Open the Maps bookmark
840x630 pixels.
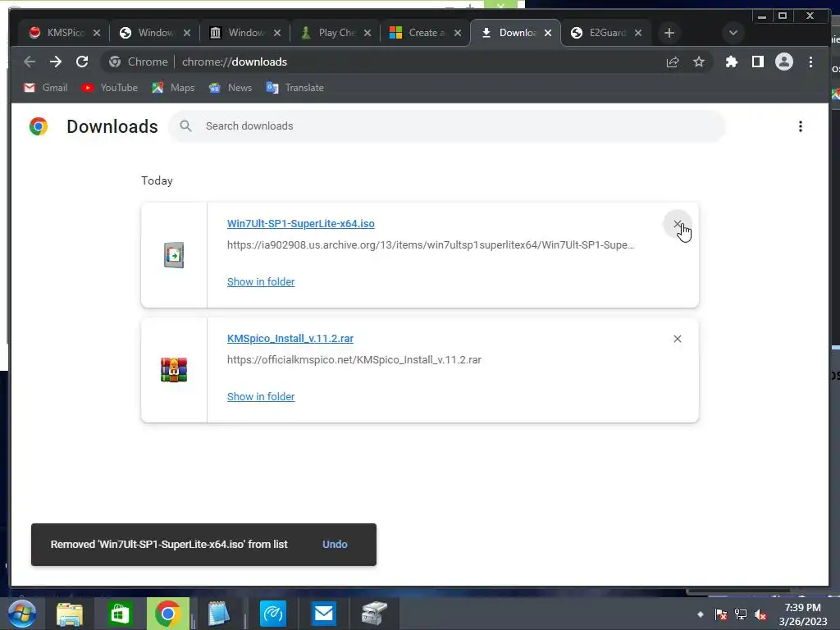173,88
